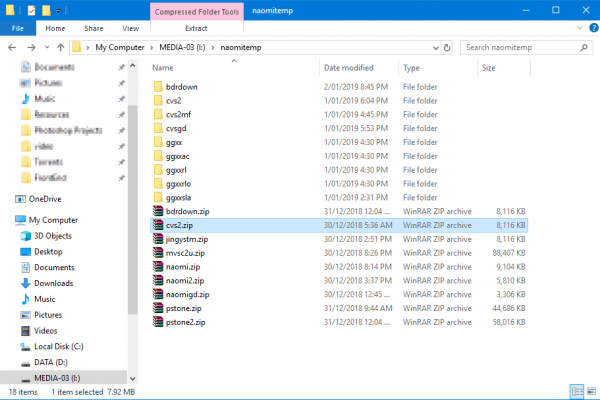Sort by the Date modified column header
The image size is (600, 400).
[359, 68]
